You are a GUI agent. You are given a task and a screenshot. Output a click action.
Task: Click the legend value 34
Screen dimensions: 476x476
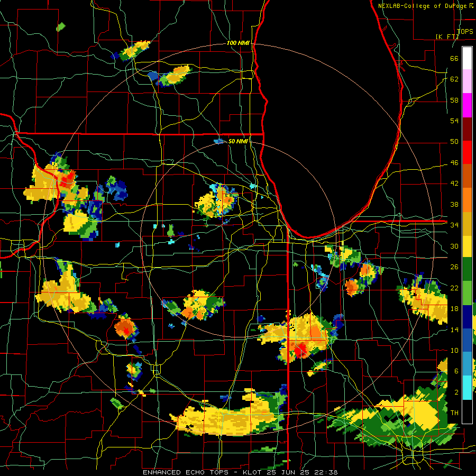point(454,225)
